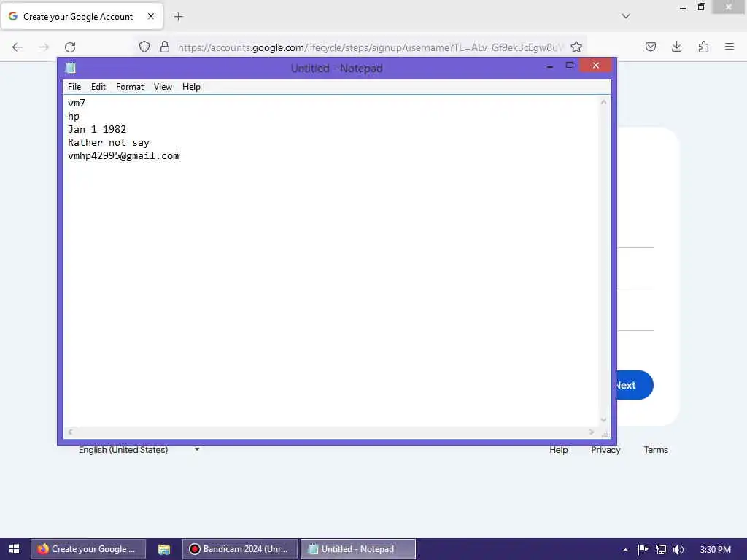Click the 'vm7' line in Notepad

coord(77,103)
